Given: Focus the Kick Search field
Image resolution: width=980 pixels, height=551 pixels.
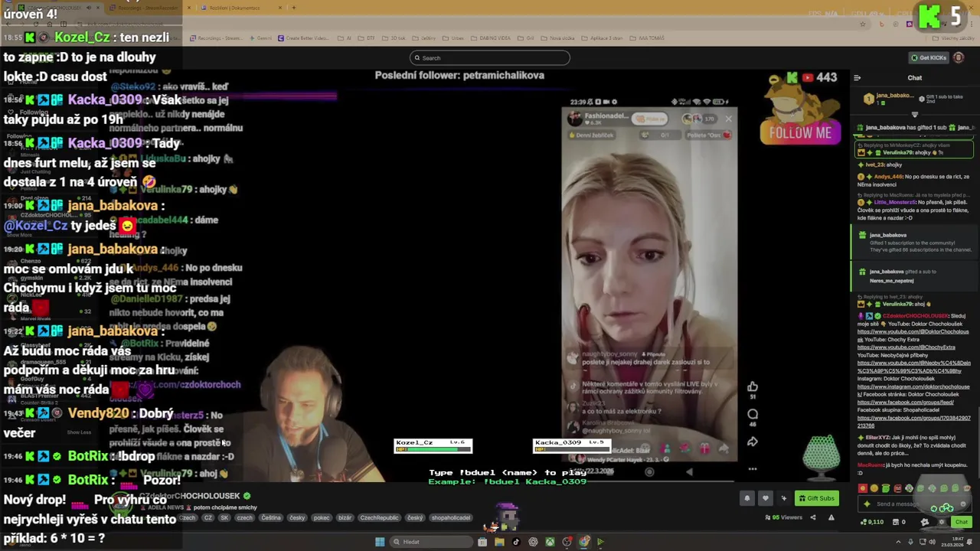Looking at the screenshot, I should point(490,57).
